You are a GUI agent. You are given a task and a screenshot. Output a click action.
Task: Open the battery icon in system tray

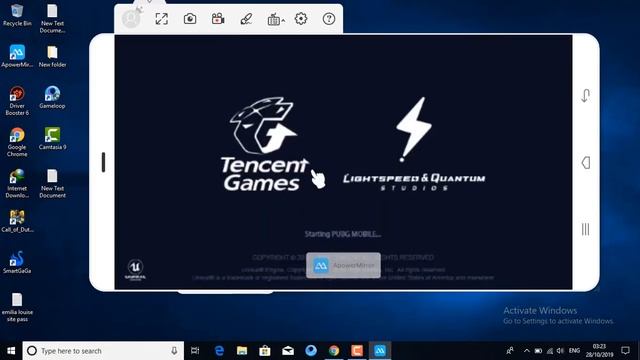[x=538, y=351]
